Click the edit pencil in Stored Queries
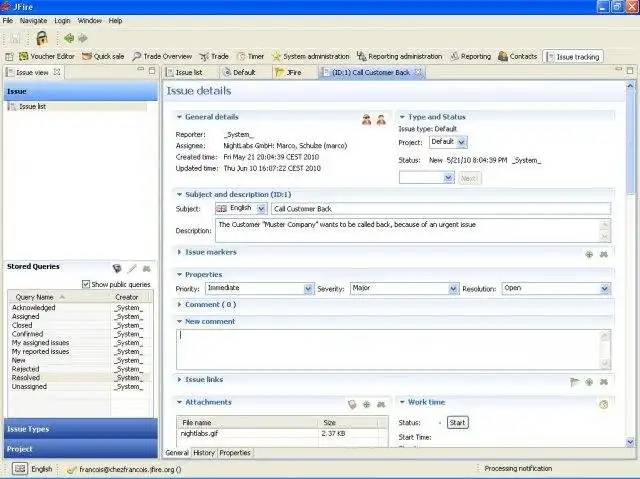Viewport: 640px width, 479px height. point(132,268)
